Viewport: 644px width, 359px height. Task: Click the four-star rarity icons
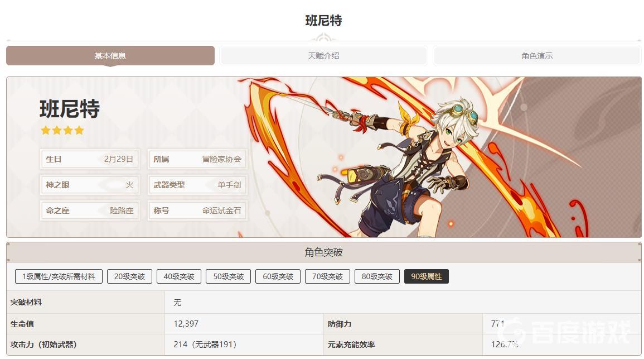[62, 130]
